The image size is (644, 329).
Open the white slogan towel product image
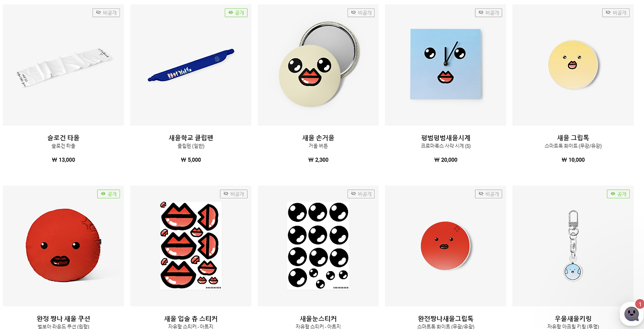pos(63,65)
